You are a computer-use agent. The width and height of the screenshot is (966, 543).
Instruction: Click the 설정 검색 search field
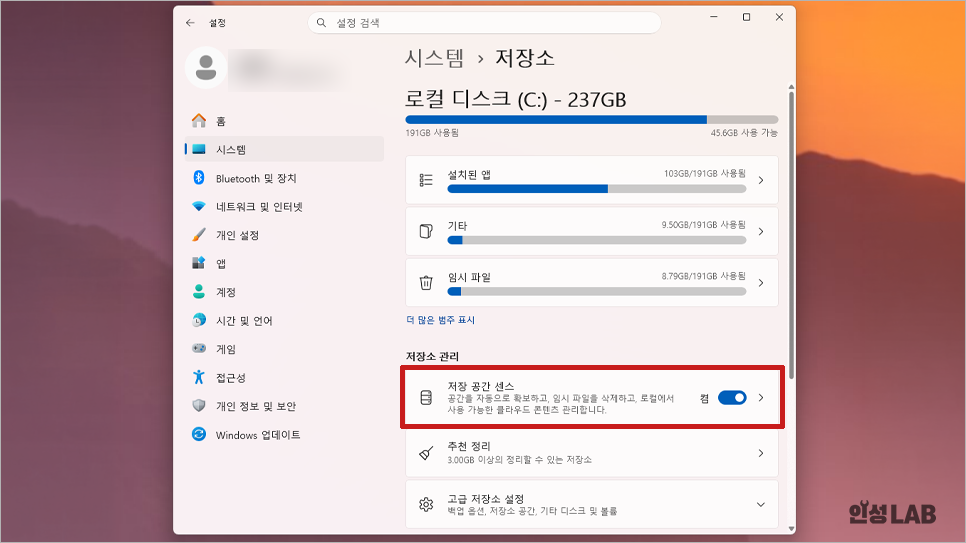click(484, 23)
